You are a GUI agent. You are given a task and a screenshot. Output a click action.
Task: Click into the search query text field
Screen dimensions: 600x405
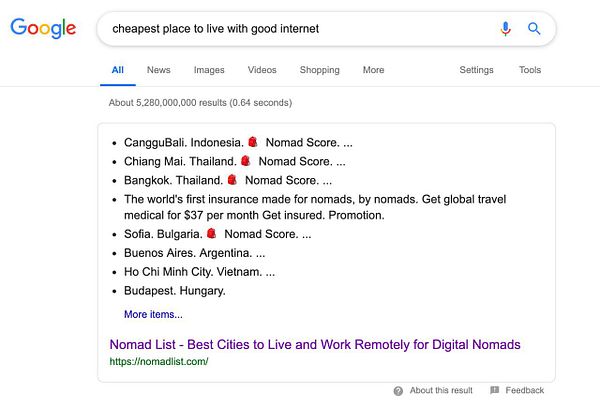coord(290,29)
